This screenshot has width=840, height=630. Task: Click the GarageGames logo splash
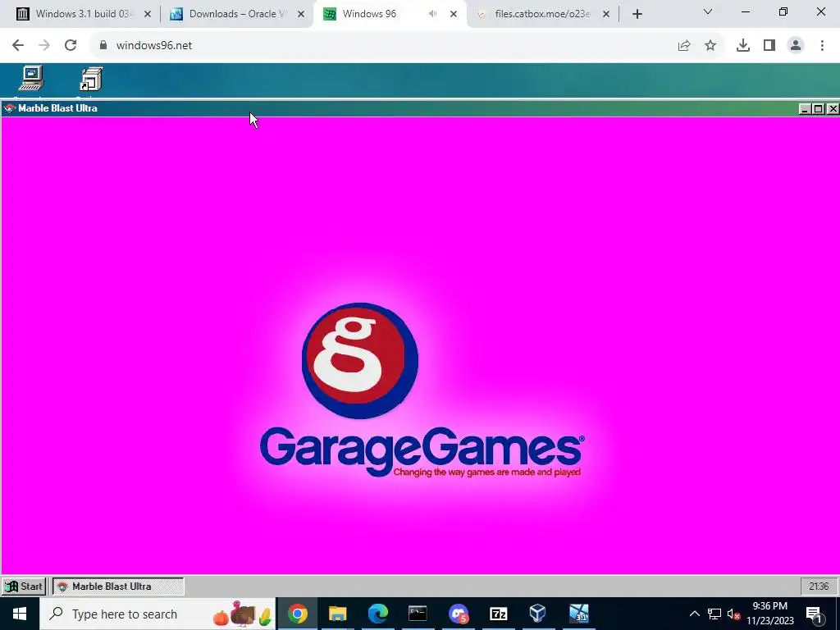point(422,390)
